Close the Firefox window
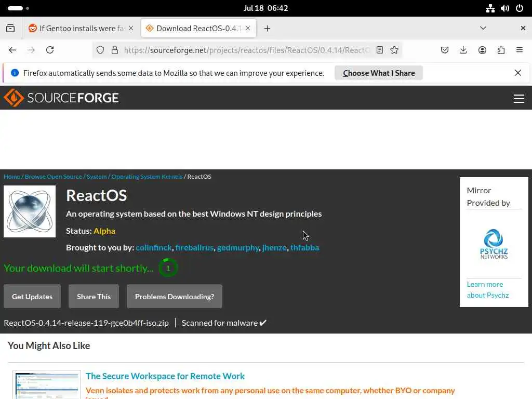The width and height of the screenshot is (532, 399). pos(523,28)
